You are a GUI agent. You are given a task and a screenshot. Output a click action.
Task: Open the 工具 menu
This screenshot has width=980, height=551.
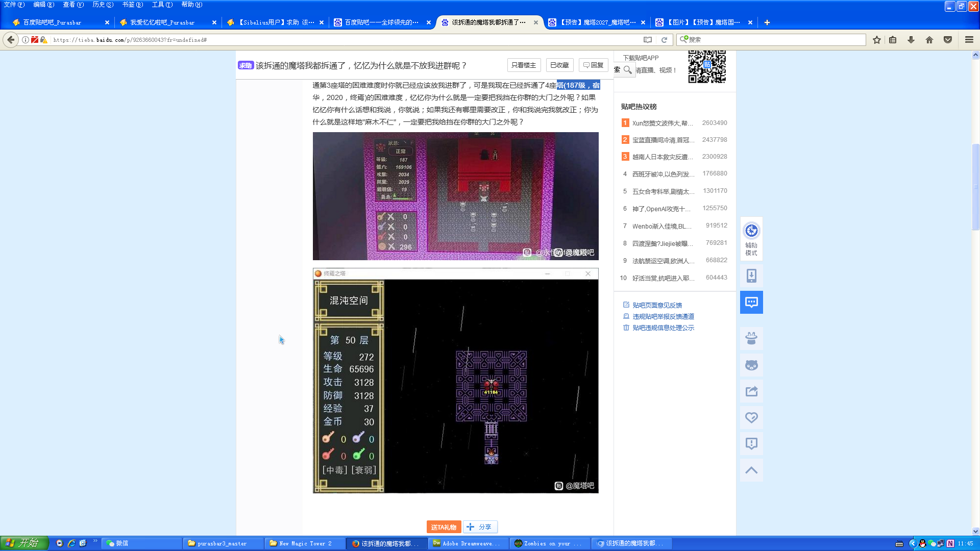coord(162,5)
